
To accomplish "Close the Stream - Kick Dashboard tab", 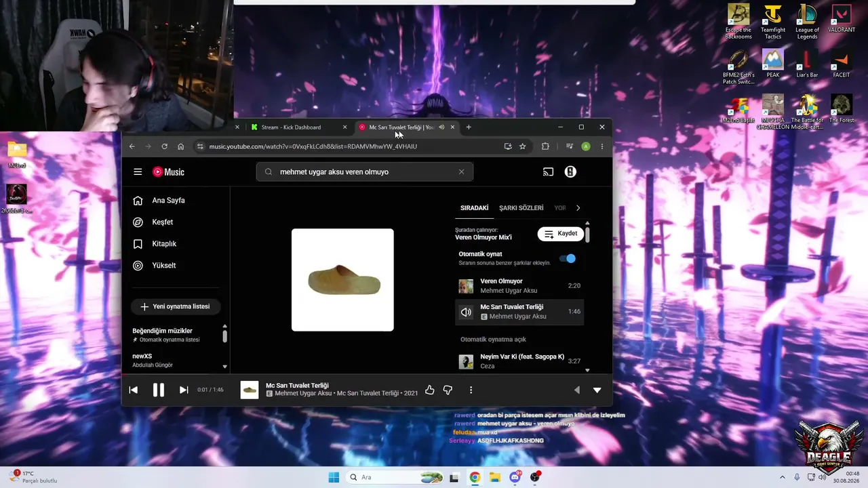I will tap(344, 127).
